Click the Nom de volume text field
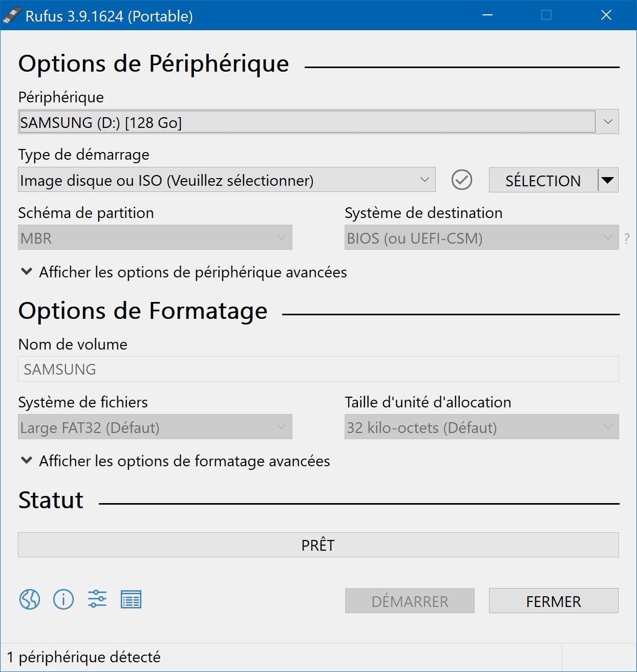 pos(319,369)
